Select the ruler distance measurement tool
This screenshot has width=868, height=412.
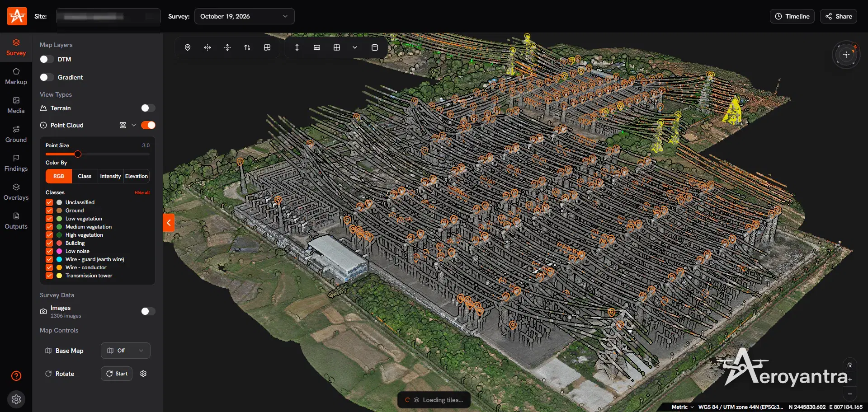coord(317,47)
